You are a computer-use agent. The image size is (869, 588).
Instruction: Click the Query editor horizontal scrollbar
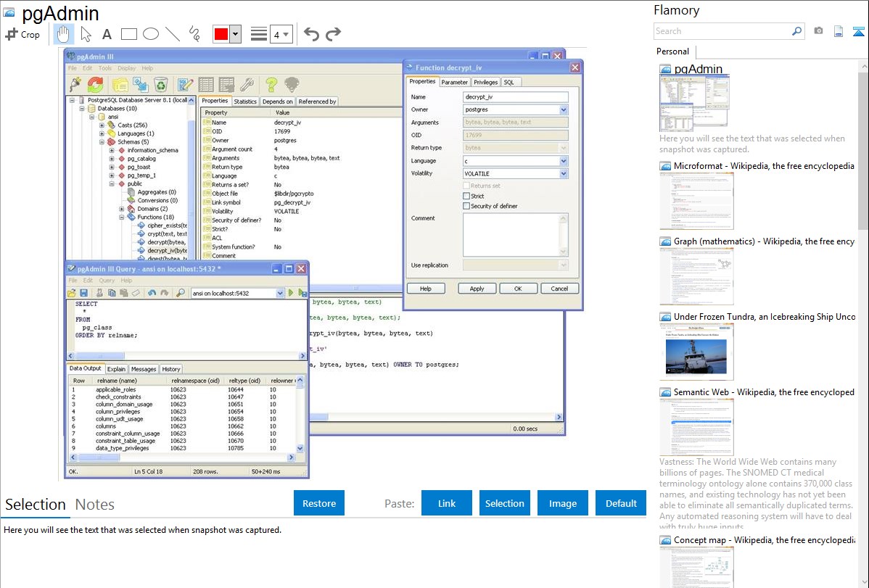(x=186, y=356)
